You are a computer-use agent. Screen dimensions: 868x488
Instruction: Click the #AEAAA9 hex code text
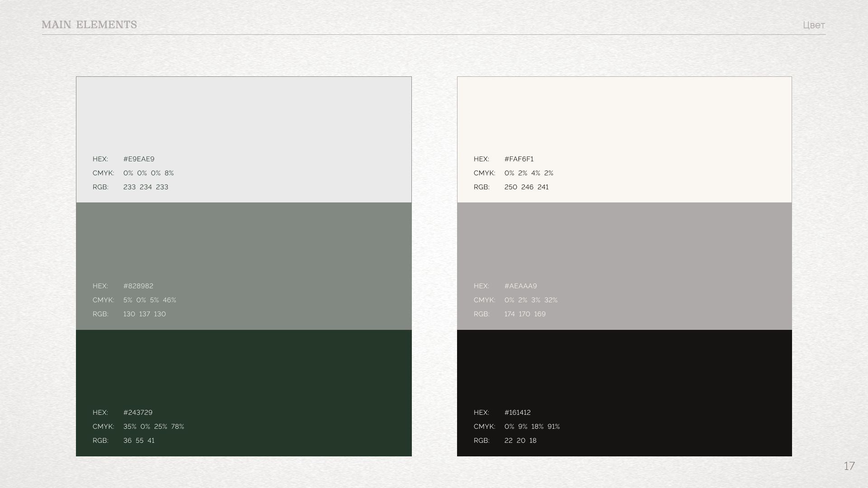click(521, 286)
